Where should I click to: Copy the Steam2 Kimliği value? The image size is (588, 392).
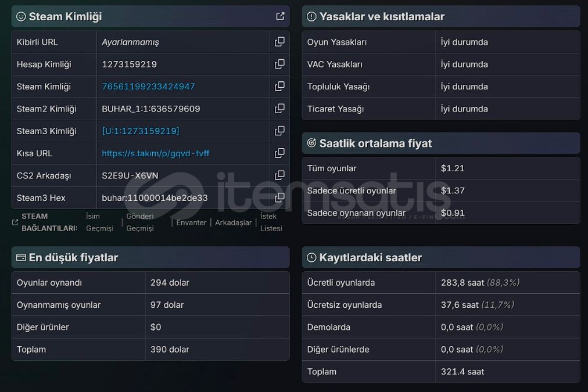pyautogui.click(x=279, y=109)
